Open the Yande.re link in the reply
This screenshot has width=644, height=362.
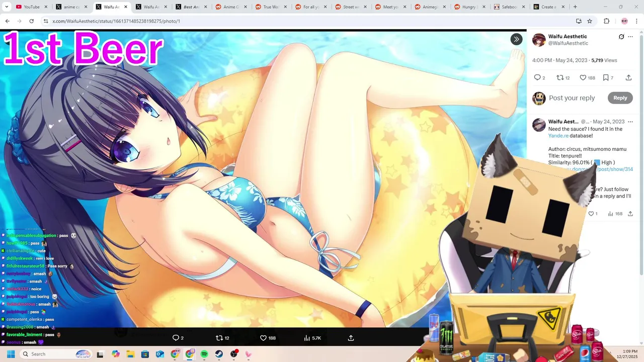[558, 136]
